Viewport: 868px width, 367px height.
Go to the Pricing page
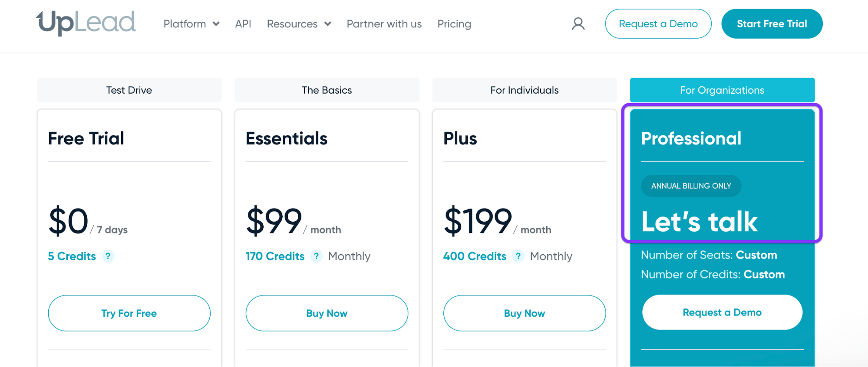pyautogui.click(x=454, y=24)
